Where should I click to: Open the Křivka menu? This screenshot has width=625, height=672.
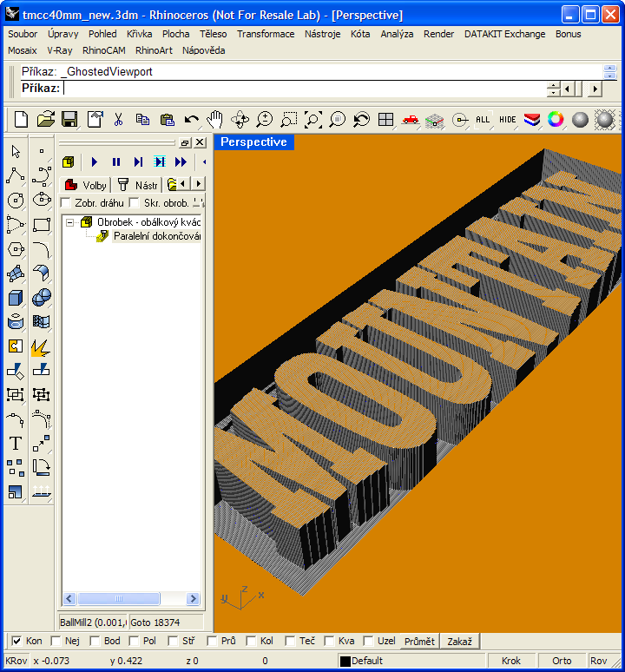(139, 34)
